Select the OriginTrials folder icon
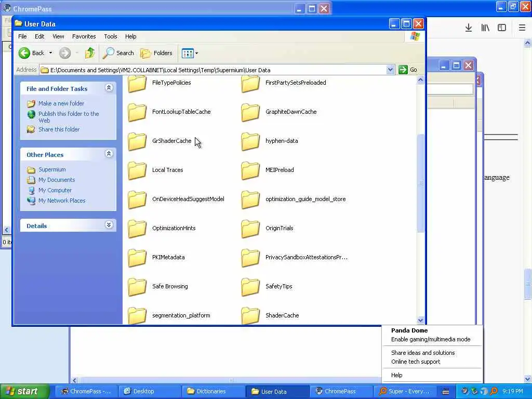The height and width of the screenshot is (399, 532). point(250,229)
